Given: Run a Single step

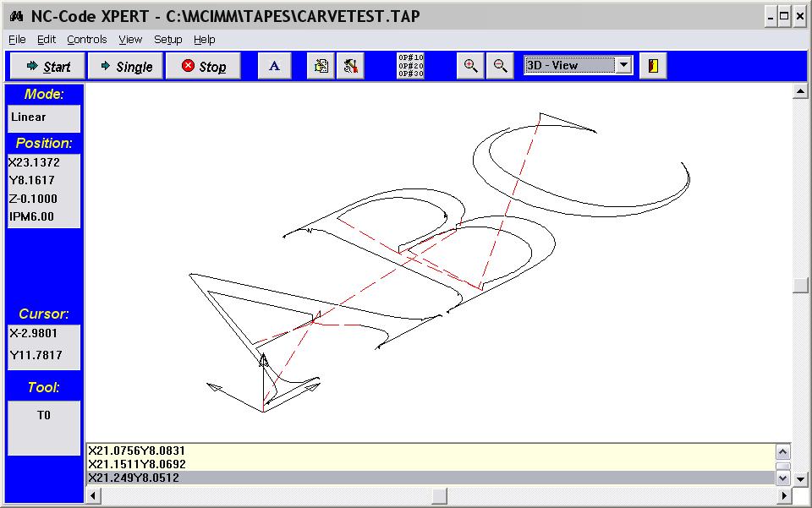Looking at the screenshot, I should (126, 66).
